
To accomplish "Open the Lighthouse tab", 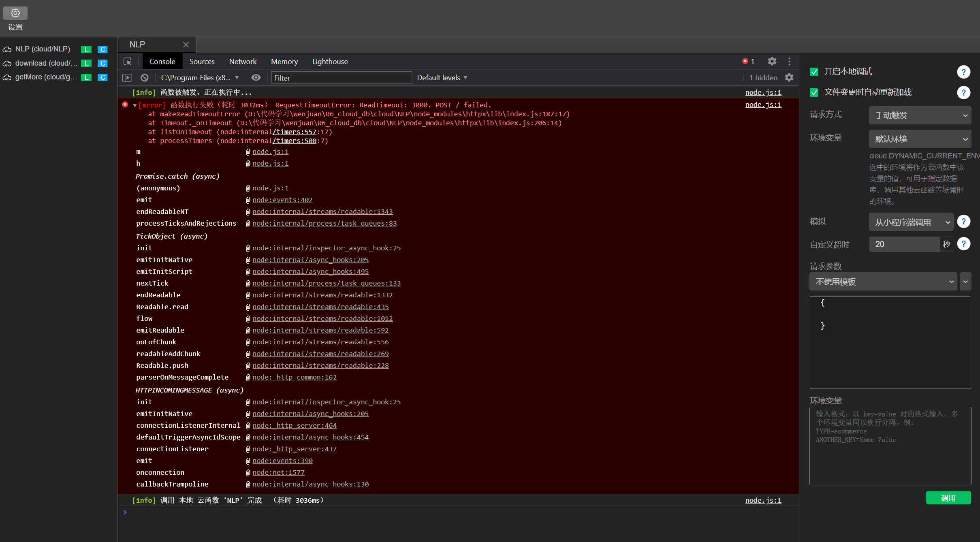I will pyautogui.click(x=330, y=62).
